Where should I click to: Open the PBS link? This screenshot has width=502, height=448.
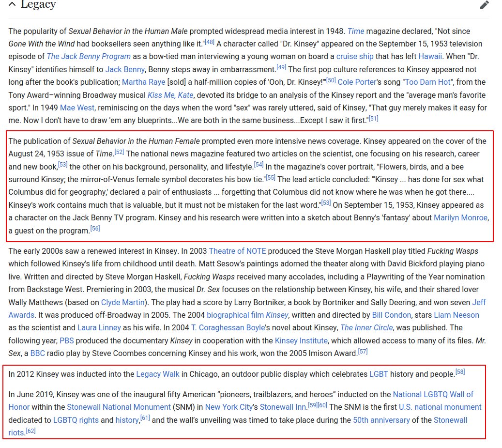coord(67,341)
